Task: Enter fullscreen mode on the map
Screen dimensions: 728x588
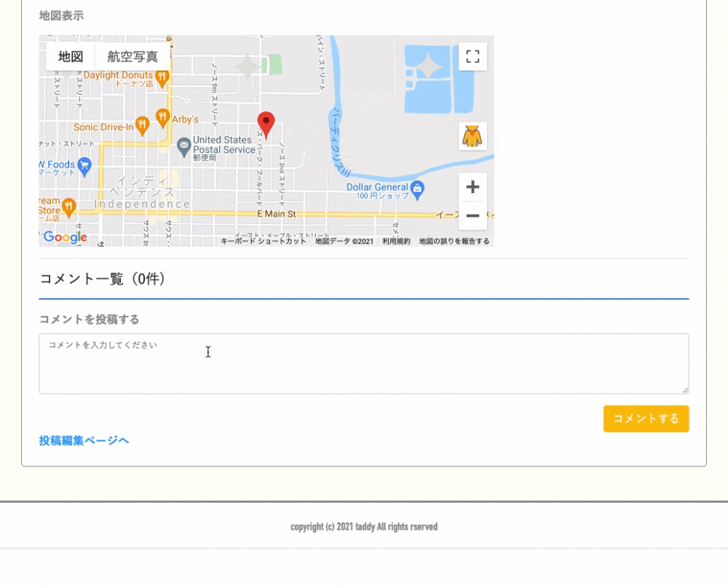Action: point(472,56)
